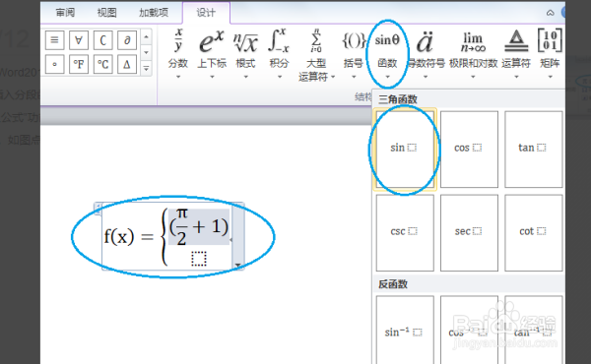Screen dimensions: 591x364
Task: Open the Matrix (矩阵) structures menu
Action: [x=550, y=53]
